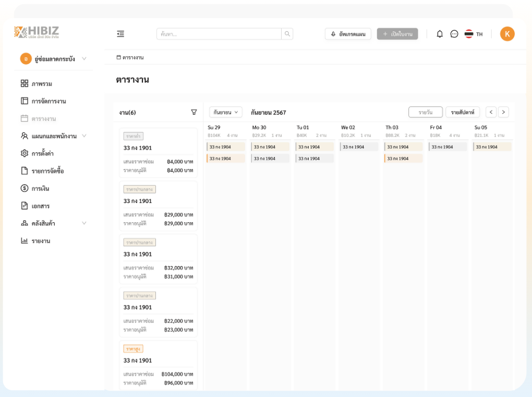Open user avatar K profile
Image resolution: width=532 pixels, height=397 pixels.
click(x=507, y=34)
